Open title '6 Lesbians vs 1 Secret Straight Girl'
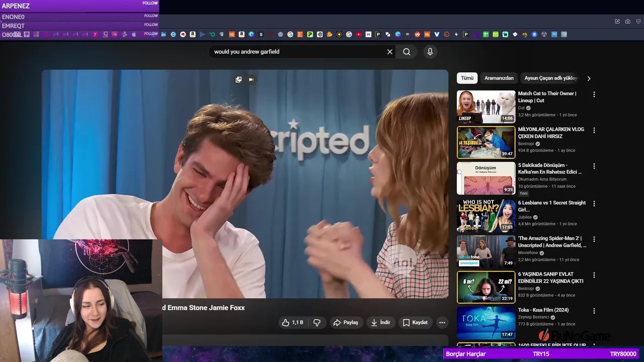 pos(552,206)
